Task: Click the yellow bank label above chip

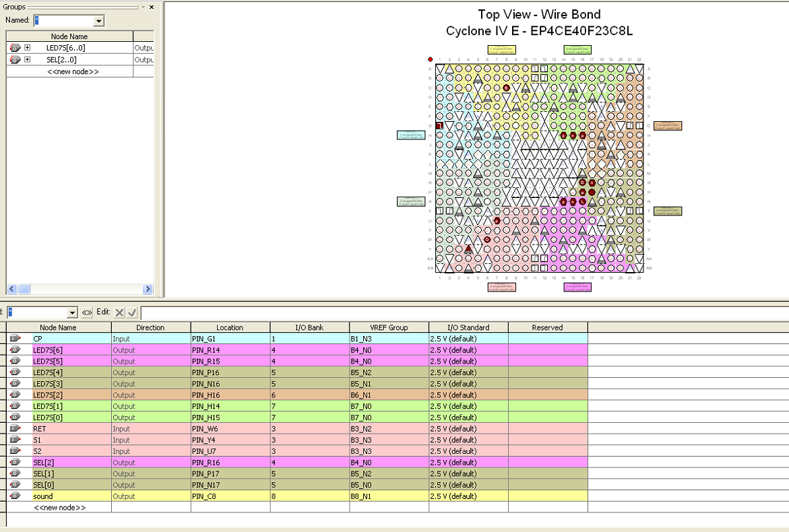Action: pyautogui.click(x=502, y=50)
